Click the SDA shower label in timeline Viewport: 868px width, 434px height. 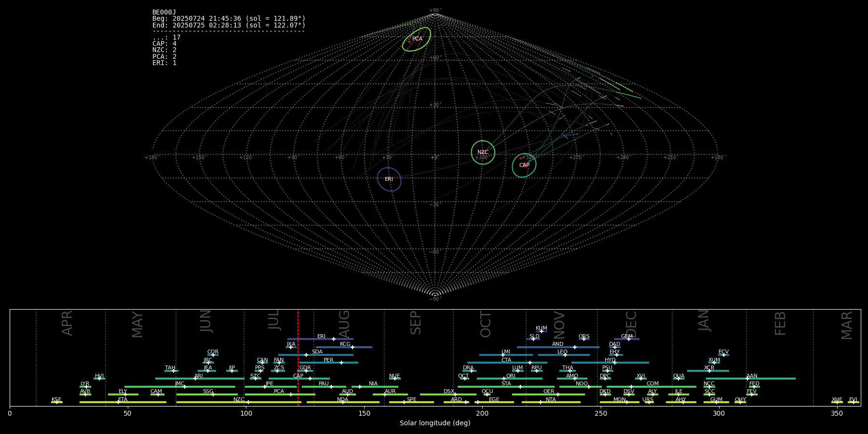coord(317,352)
